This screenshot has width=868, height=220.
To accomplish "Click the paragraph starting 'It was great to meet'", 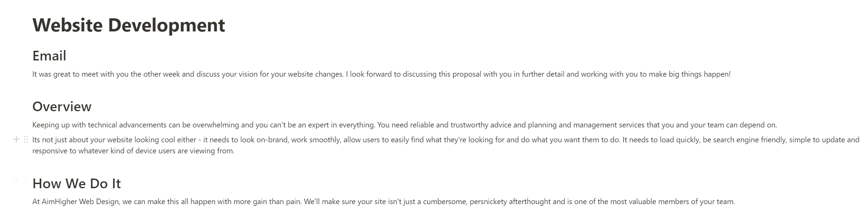I will [x=208, y=74].
